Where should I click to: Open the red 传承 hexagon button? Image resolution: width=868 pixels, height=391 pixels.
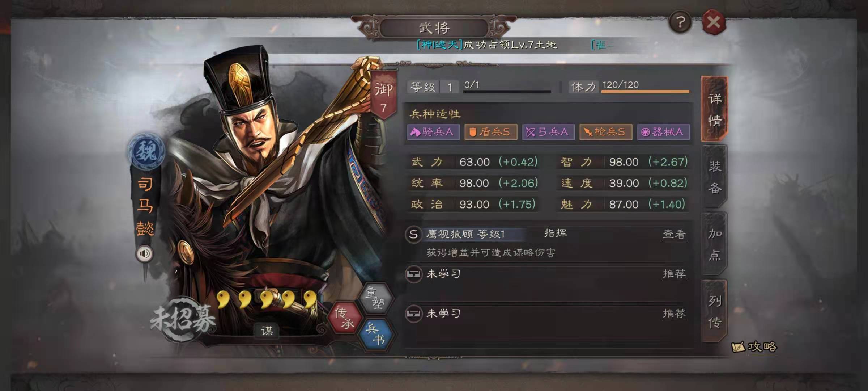[x=344, y=318]
